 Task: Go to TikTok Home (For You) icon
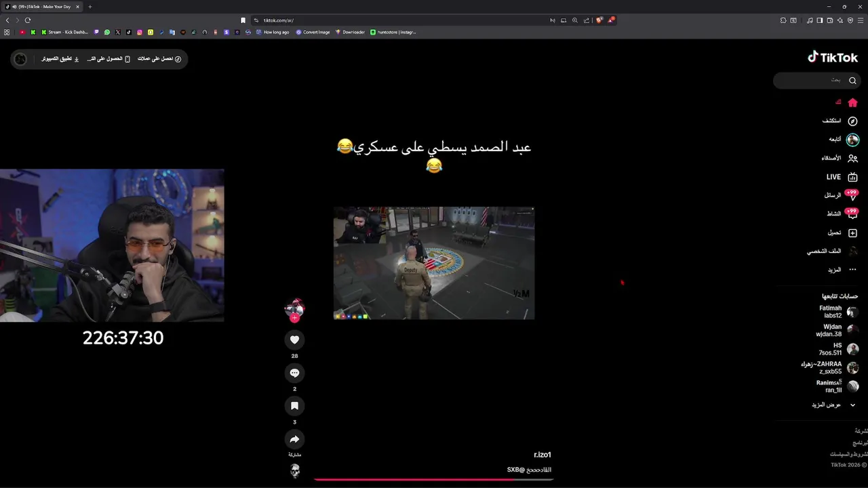click(852, 102)
